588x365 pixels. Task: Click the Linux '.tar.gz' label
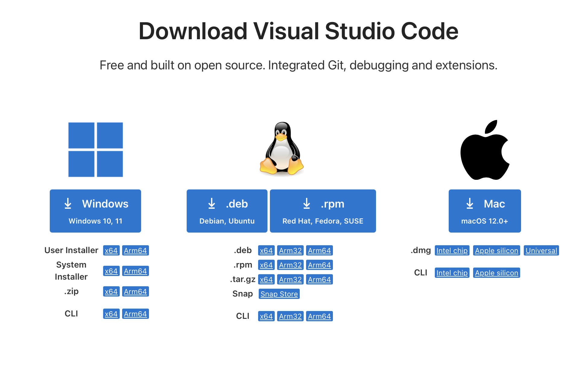(243, 279)
